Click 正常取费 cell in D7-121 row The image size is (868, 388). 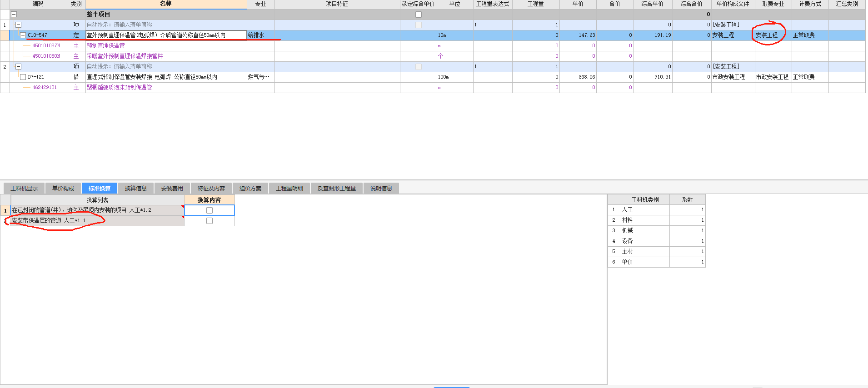coord(810,77)
